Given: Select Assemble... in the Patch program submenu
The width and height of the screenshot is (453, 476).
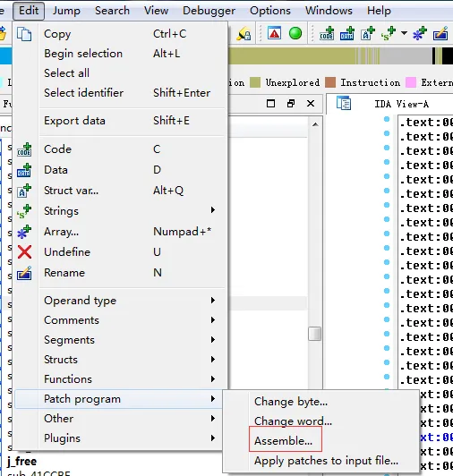Looking at the screenshot, I should 284,441.
